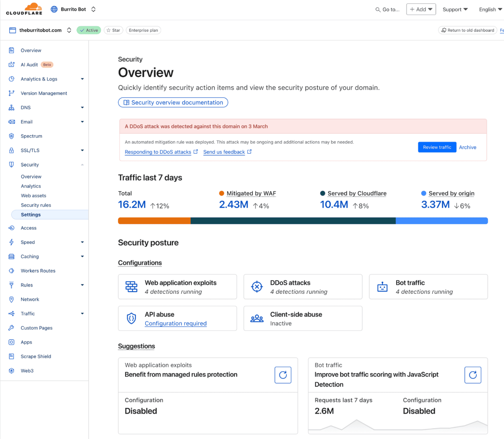The height and width of the screenshot is (439, 504).
Task: Click the Caching drive icon
Action: coord(11,256)
